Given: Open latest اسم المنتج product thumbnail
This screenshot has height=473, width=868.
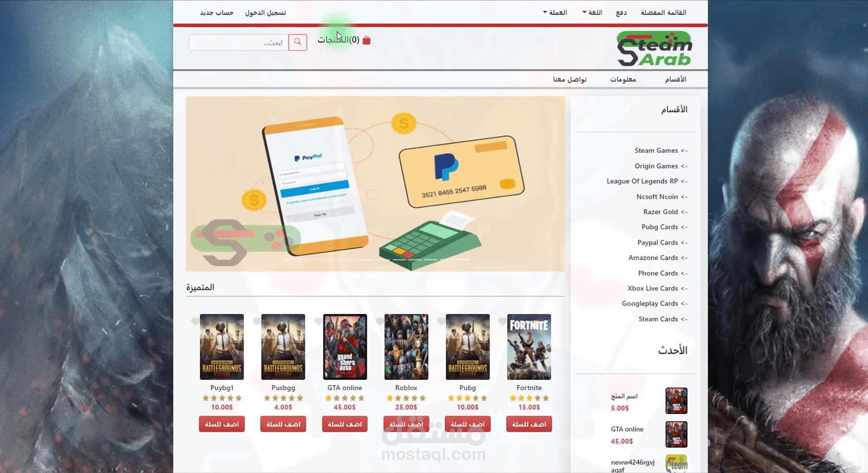Looking at the screenshot, I should pyautogui.click(x=676, y=401).
